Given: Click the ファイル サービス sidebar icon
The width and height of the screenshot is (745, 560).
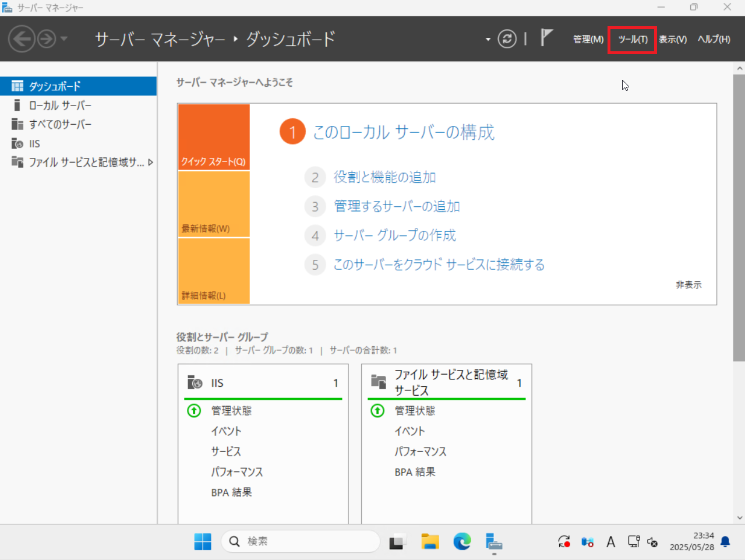Looking at the screenshot, I should [17, 162].
